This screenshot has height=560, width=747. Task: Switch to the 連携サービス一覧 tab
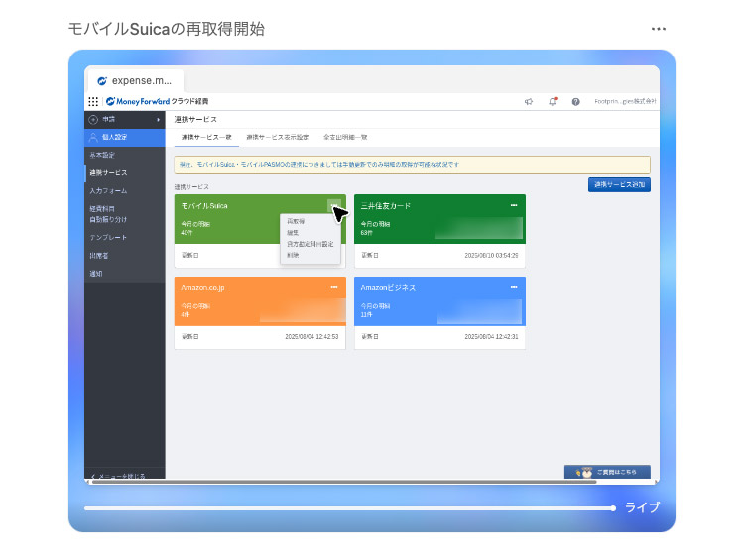(x=206, y=137)
